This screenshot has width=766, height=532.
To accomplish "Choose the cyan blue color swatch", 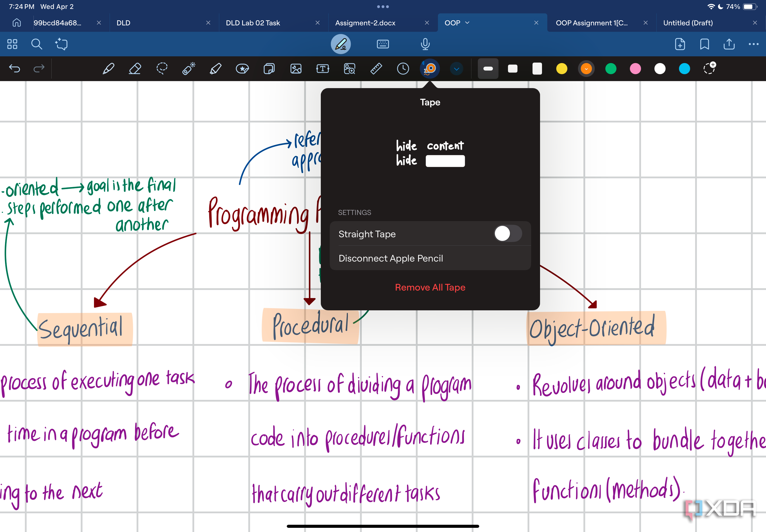I will tap(684, 69).
